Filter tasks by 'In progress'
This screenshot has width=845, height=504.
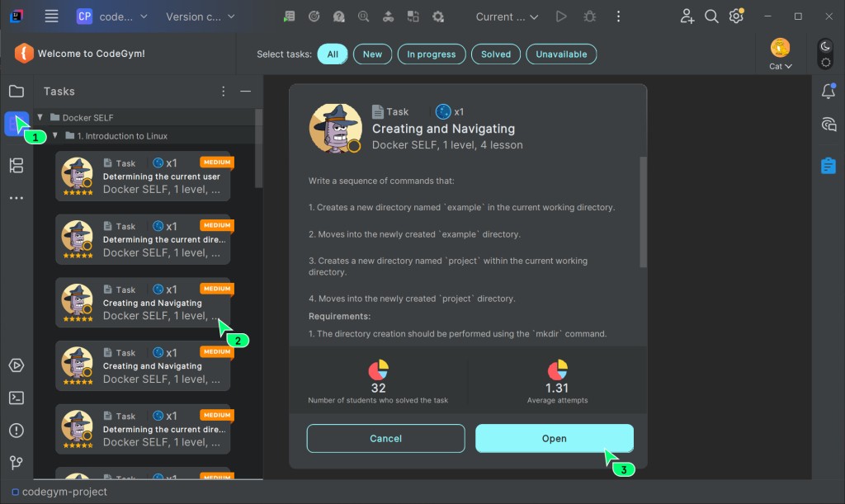click(431, 54)
